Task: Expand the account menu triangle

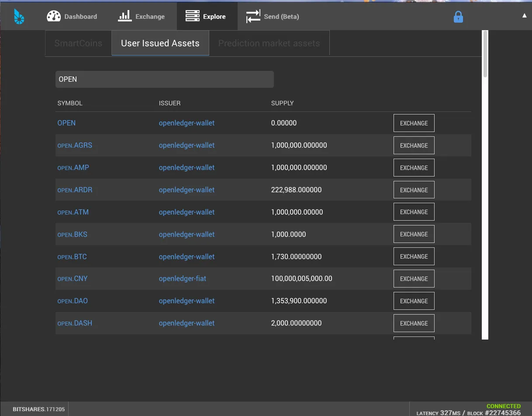Action: 525,15
